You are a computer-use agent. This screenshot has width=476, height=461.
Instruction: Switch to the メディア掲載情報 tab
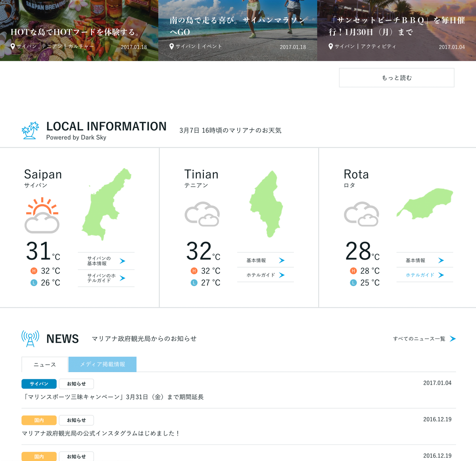(102, 364)
